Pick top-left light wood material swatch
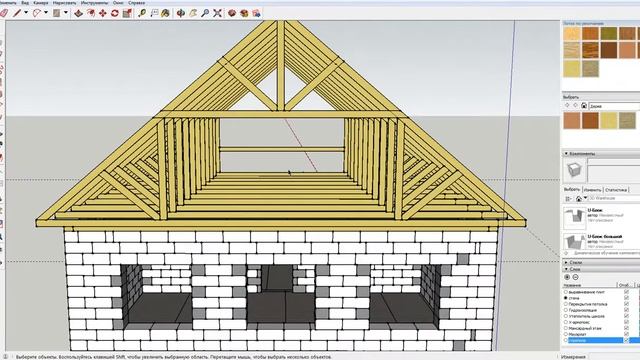640x360 pixels. click(572, 33)
